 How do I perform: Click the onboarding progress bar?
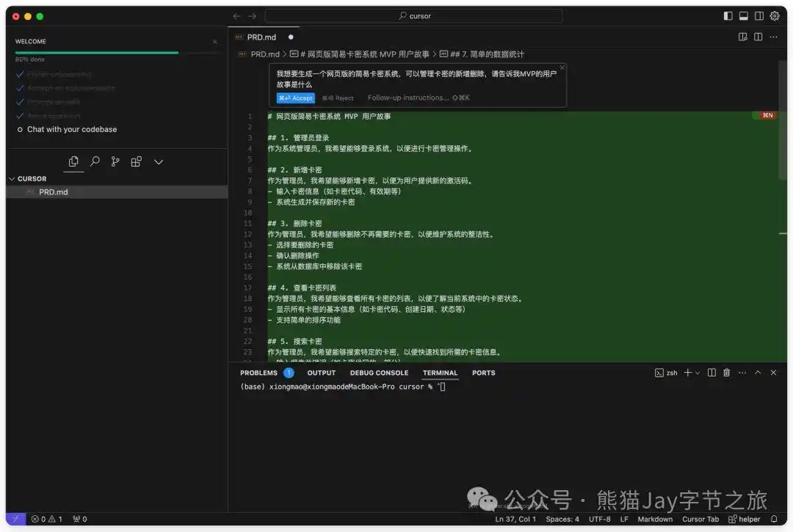[x=95, y=51]
